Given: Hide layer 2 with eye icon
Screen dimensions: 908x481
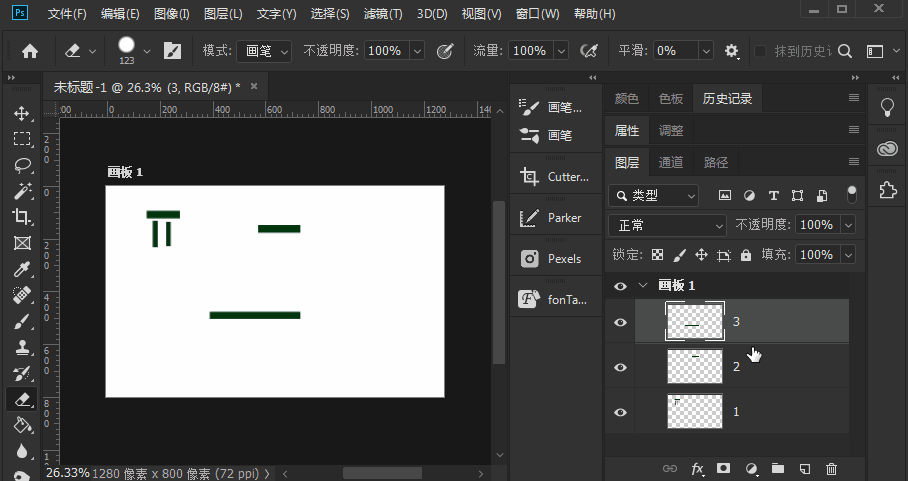Looking at the screenshot, I should [x=620, y=367].
